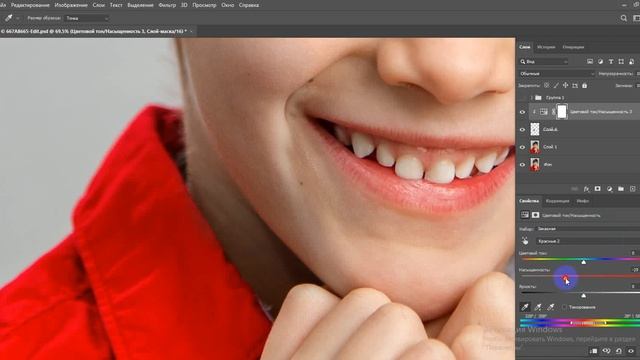
Task: Select the Слой 6 transparent thumbnail
Action: [x=535, y=129]
